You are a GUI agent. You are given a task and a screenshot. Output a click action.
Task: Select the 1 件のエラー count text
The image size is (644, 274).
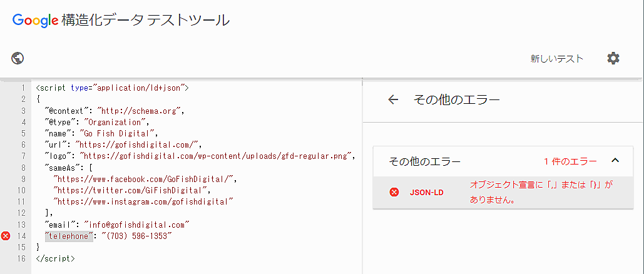570,161
